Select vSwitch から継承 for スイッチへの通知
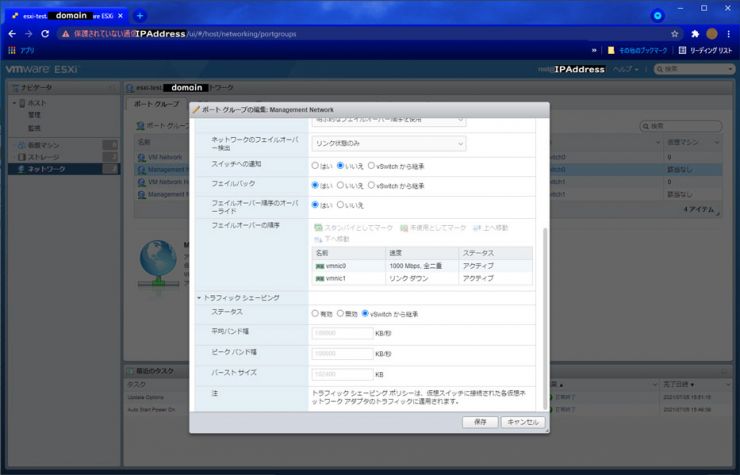 (371, 166)
